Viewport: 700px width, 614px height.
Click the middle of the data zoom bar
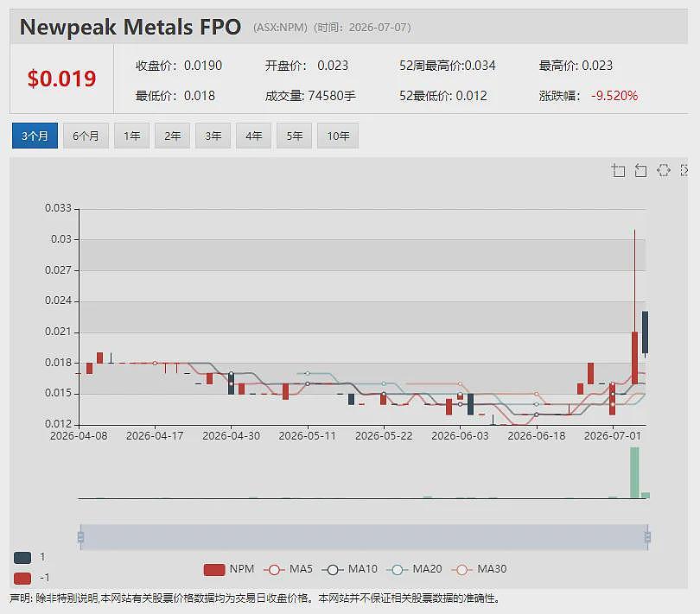(x=364, y=537)
